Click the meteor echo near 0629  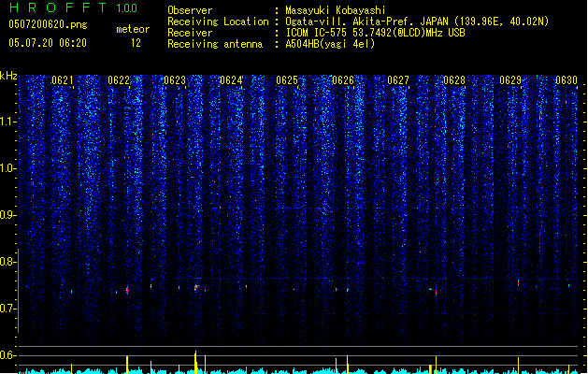point(518,283)
